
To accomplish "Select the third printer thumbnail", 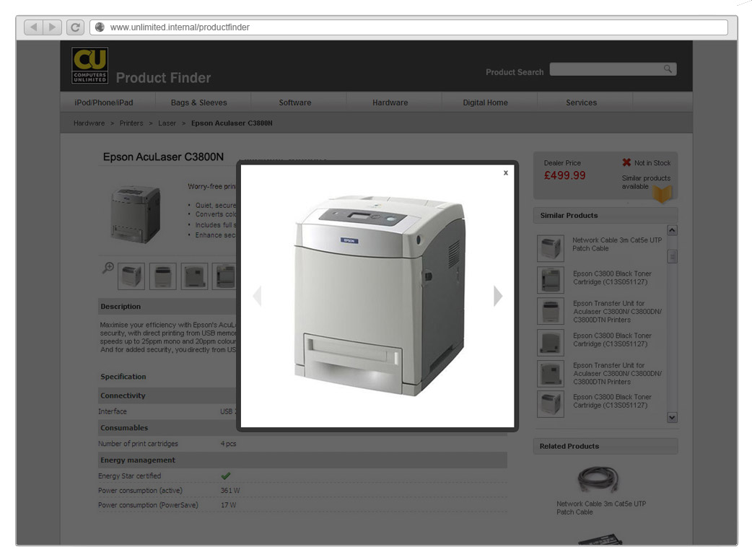I will coord(194,276).
